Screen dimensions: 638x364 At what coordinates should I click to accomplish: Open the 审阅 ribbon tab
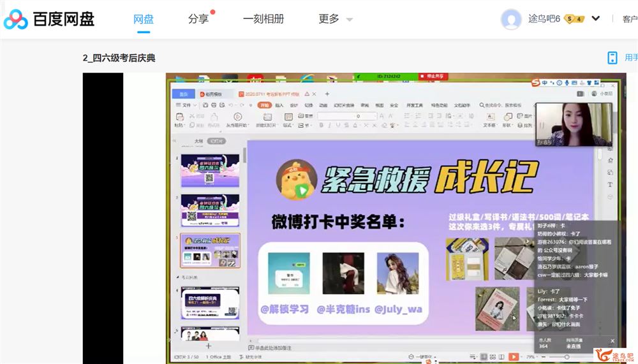[x=364, y=105]
